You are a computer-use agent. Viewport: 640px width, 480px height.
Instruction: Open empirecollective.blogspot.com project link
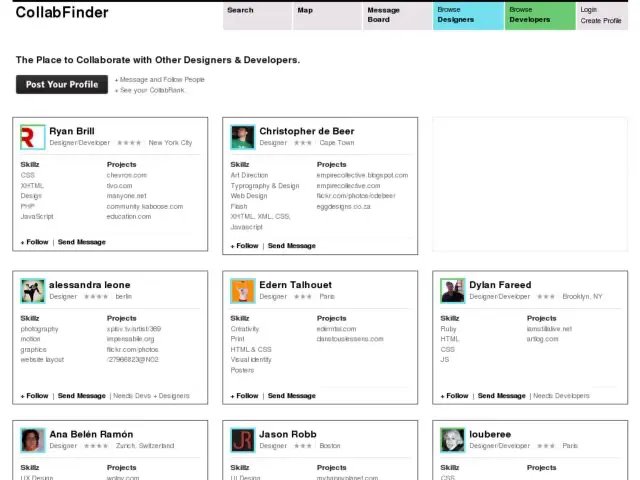[x=362, y=175]
